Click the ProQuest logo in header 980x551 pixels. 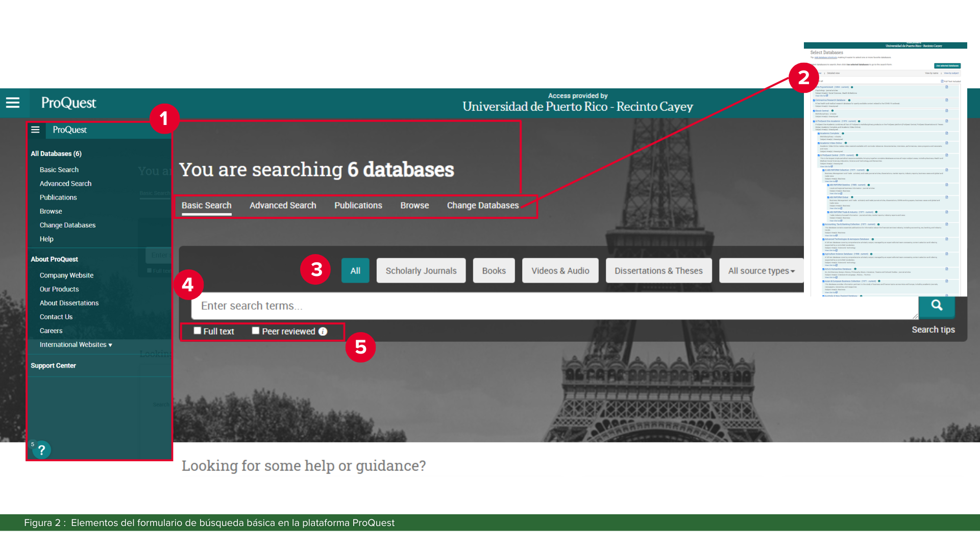[68, 103]
